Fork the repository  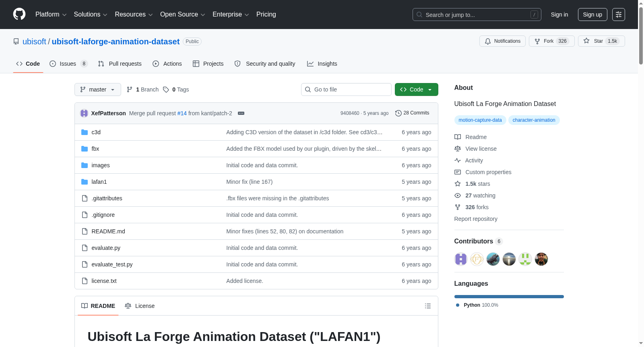[551, 41]
